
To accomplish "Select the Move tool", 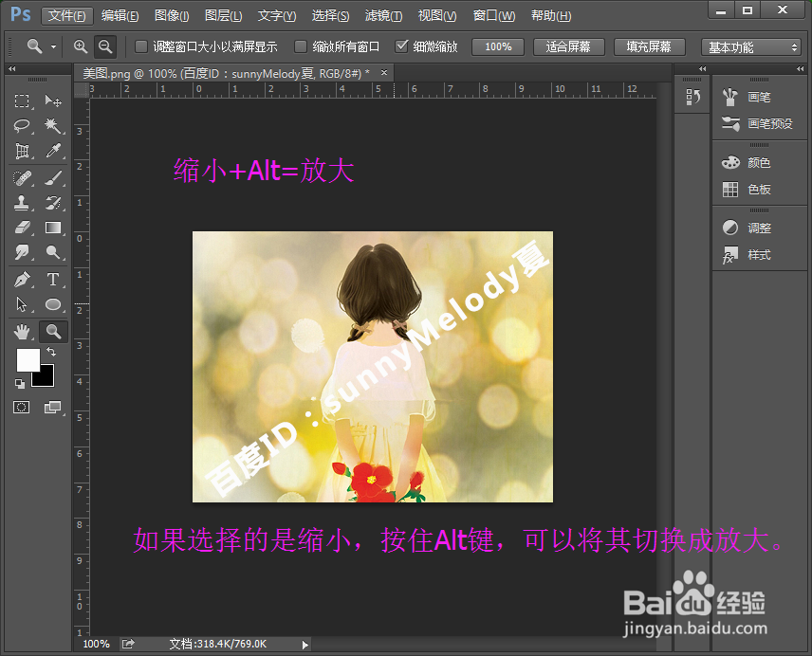I will (x=53, y=100).
